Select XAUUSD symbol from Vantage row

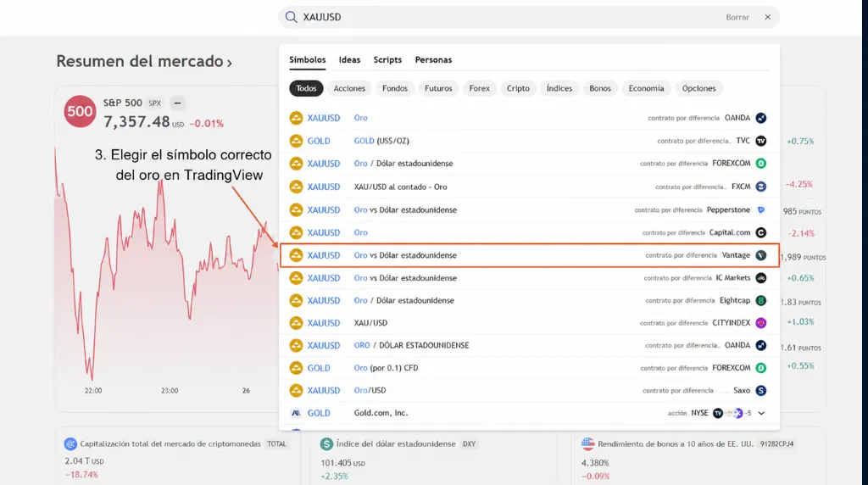click(324, 255)
